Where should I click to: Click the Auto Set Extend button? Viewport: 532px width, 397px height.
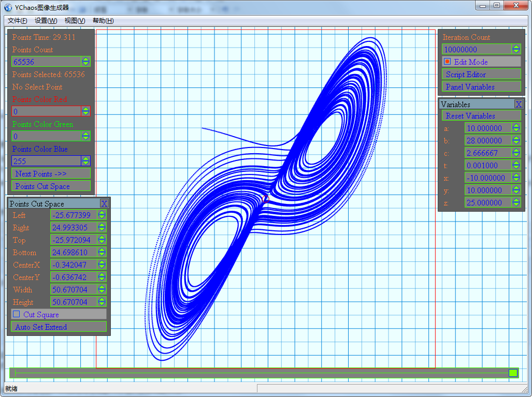point(59,327)
